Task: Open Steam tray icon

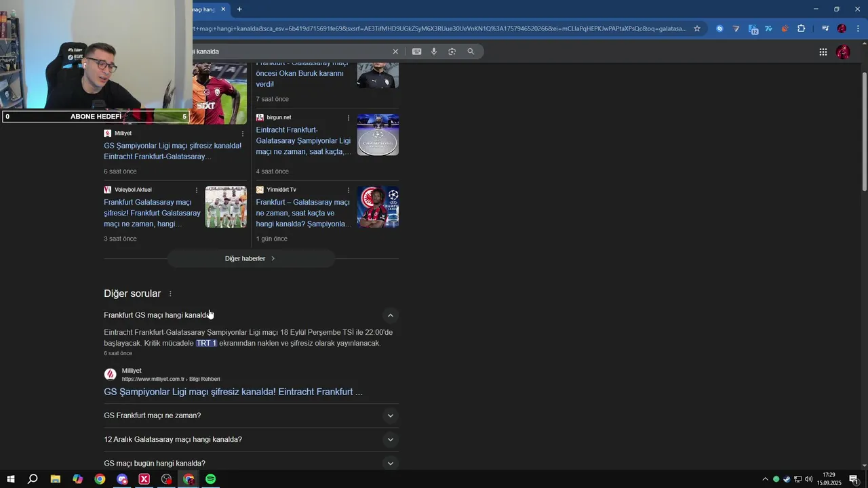Action: (787, 479)
